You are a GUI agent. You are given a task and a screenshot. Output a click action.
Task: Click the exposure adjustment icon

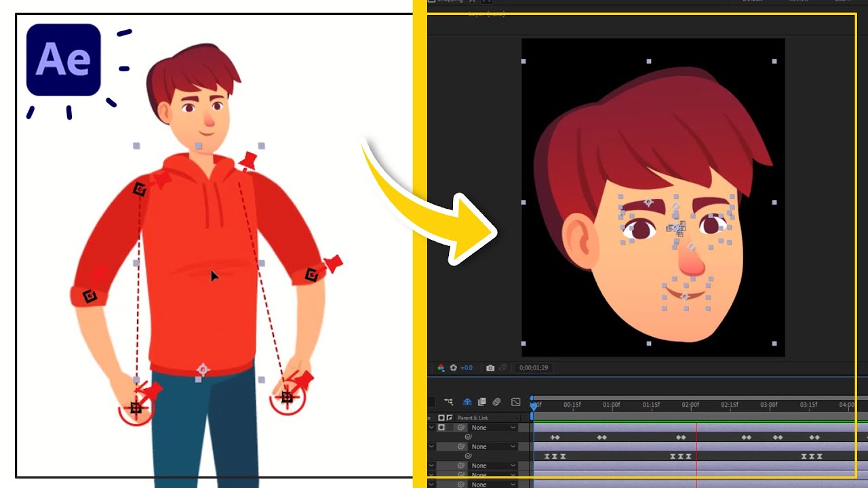(454, 368)
